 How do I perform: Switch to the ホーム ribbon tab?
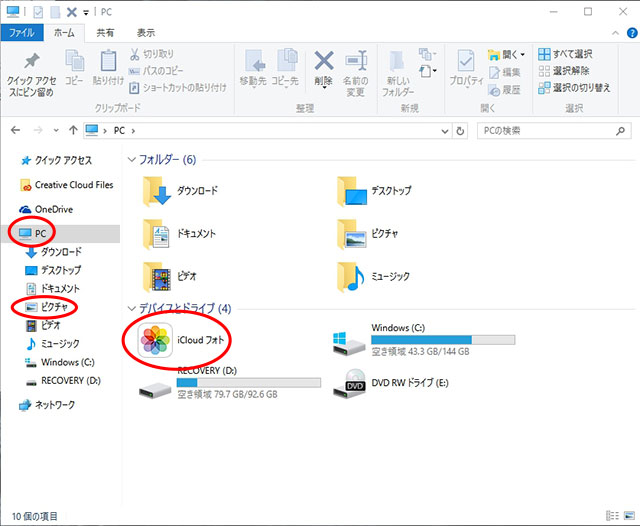point(64,33)
